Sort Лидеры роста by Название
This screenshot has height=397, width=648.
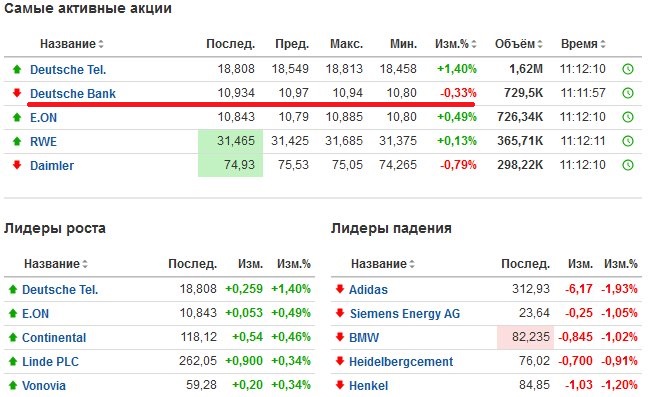tap(56, 264)
